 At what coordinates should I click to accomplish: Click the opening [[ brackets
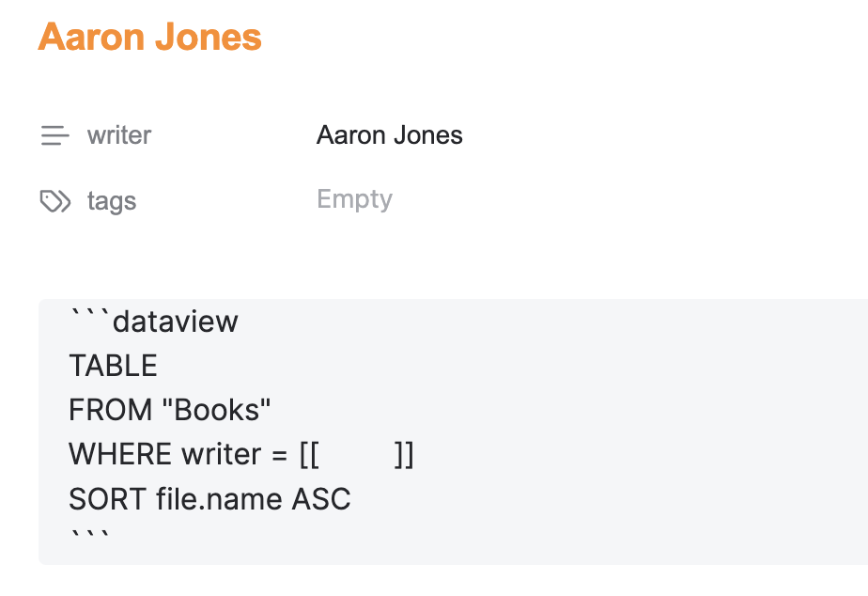pos(309,455)
